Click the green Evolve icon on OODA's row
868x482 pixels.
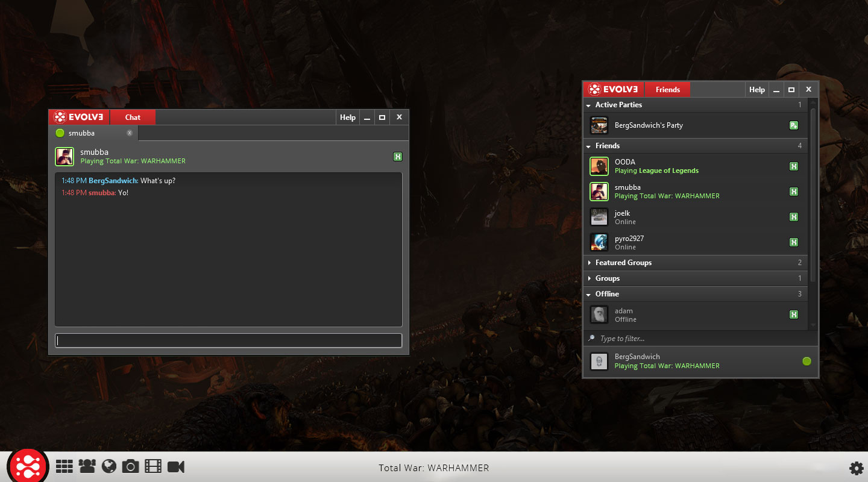click(x=794, y=166)
